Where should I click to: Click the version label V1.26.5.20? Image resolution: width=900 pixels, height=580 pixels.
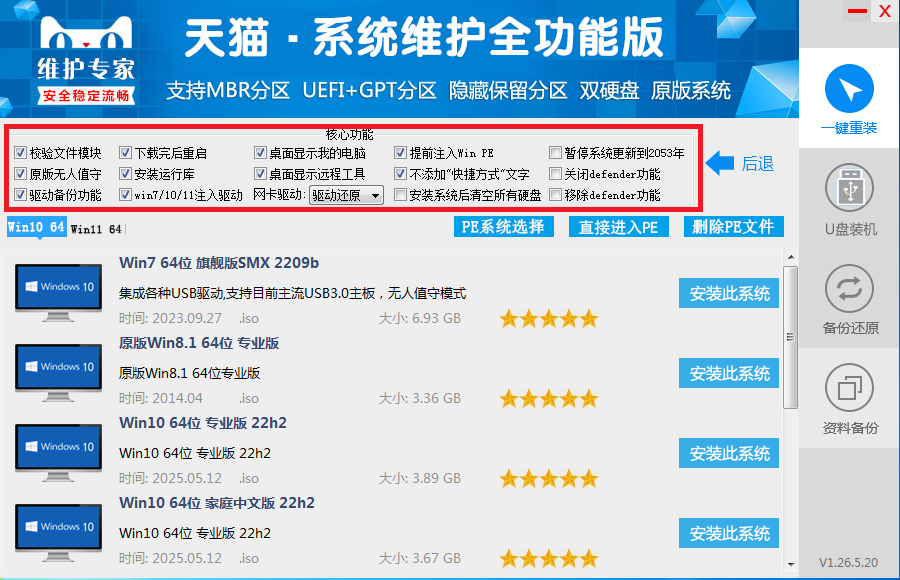(848, 563)
